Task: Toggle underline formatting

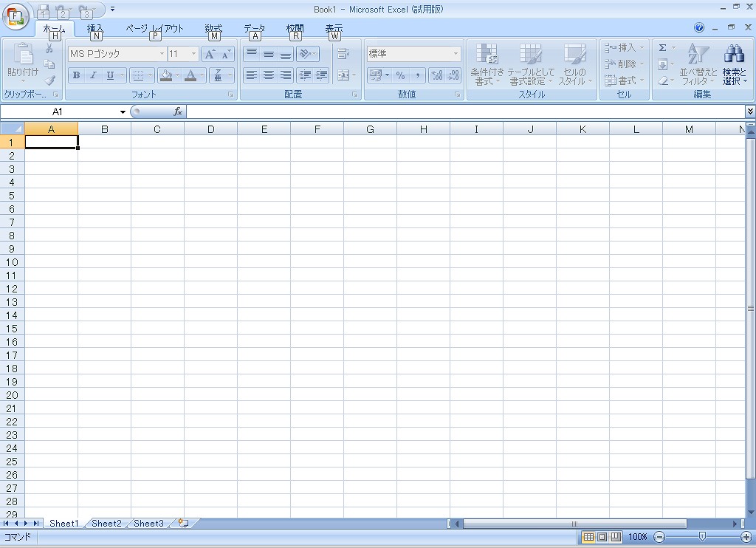Action: [x=110, y=75]
